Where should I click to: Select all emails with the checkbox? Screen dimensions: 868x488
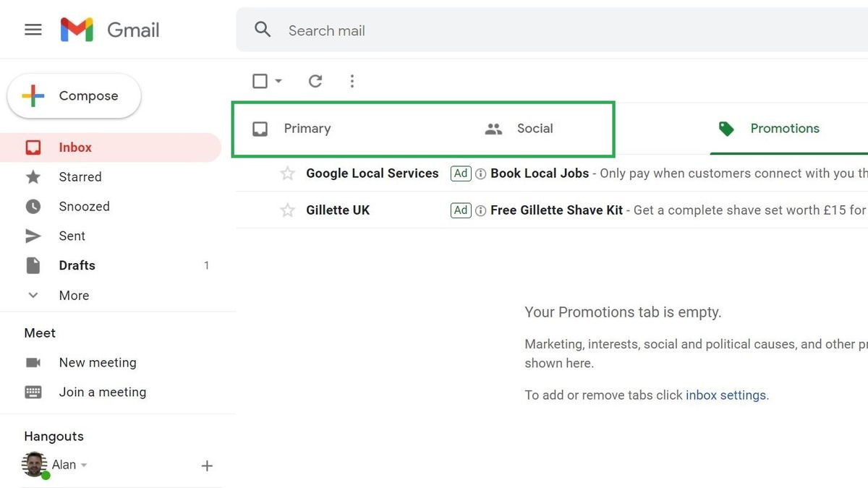[259, 81]
